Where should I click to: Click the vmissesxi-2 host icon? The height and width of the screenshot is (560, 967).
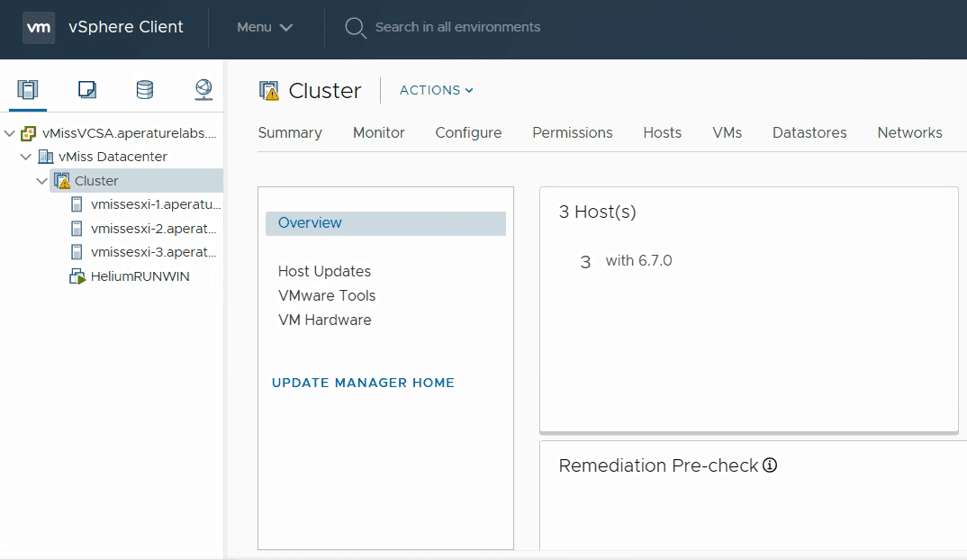click(77, 229)
